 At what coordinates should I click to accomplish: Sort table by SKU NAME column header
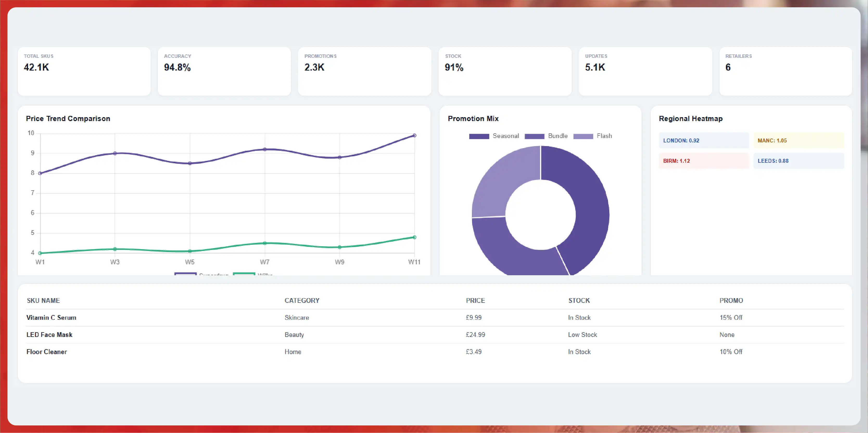(x=43, y=300)
